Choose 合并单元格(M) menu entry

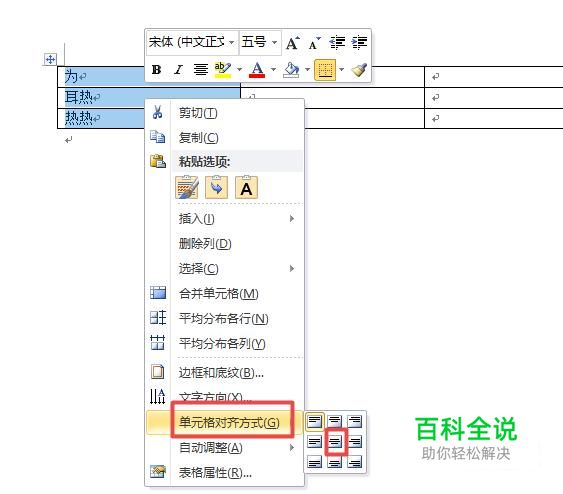225,293
